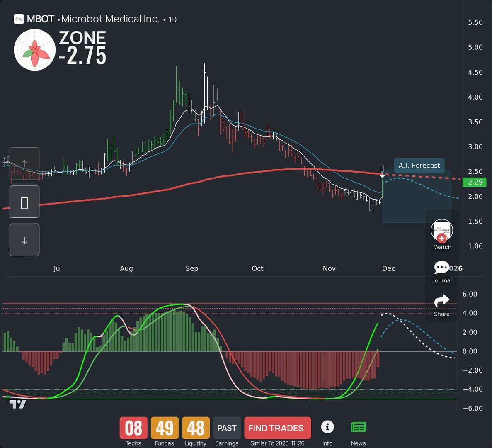Screen dimensions: 492x448
Task: Click the green 2.29 price tag
Action: point(474,182)
